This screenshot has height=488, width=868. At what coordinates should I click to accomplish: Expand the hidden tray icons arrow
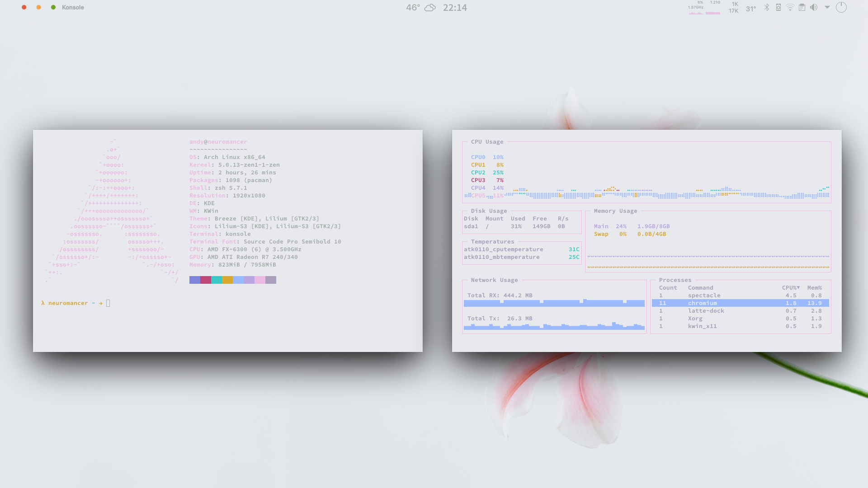pos(827,7)
